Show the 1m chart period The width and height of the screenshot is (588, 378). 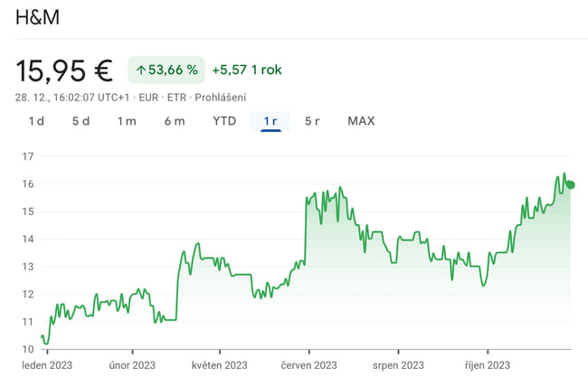pos(127,121)
